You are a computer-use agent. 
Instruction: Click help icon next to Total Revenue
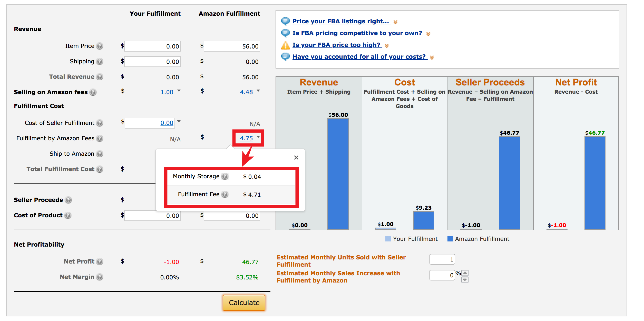pos(100,77)
